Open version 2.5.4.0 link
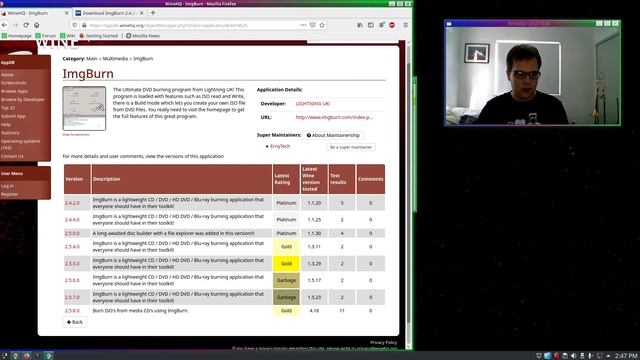Viewport: 640px width, 360px height. click(72, 247)
